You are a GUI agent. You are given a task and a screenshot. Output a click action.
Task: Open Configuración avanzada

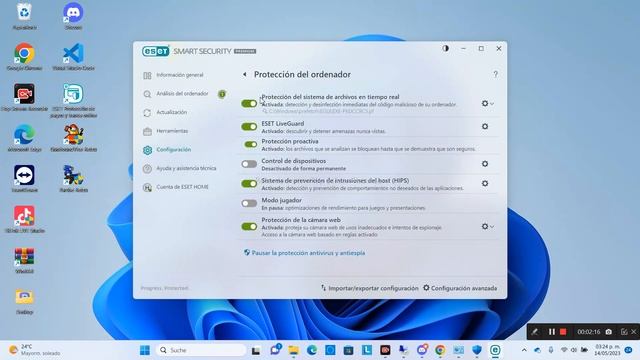click(460, 288)
